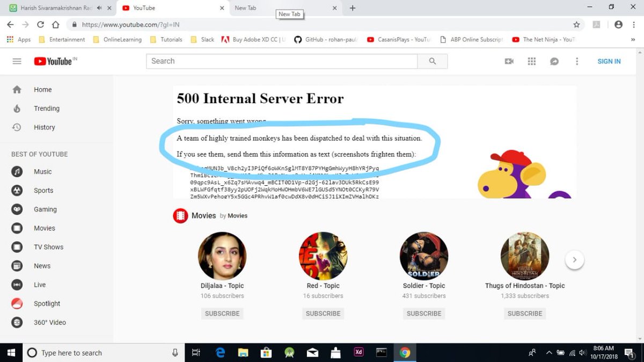Open Movies channel heading link

[x=203, y=215]
